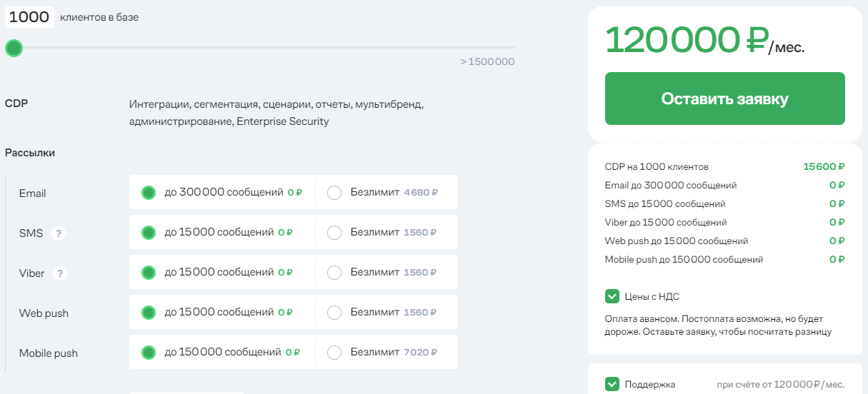The height and width of the screenshot is (394, 868).
Task: Toggle the Цены с НДС checkbox
Action: point(612,296)
